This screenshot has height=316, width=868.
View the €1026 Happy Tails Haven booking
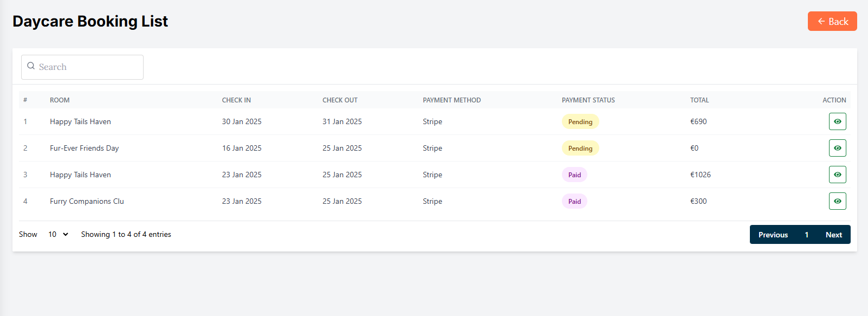pos(837,175)
